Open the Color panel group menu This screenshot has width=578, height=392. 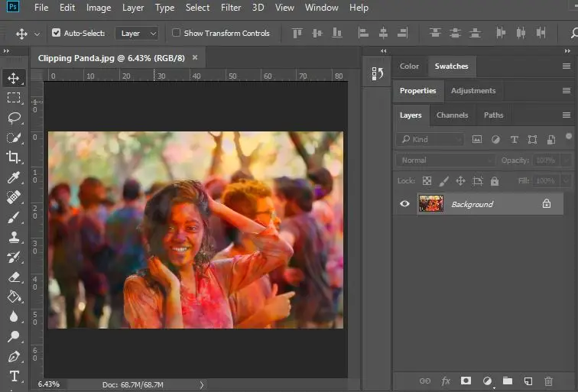(567, 66)
